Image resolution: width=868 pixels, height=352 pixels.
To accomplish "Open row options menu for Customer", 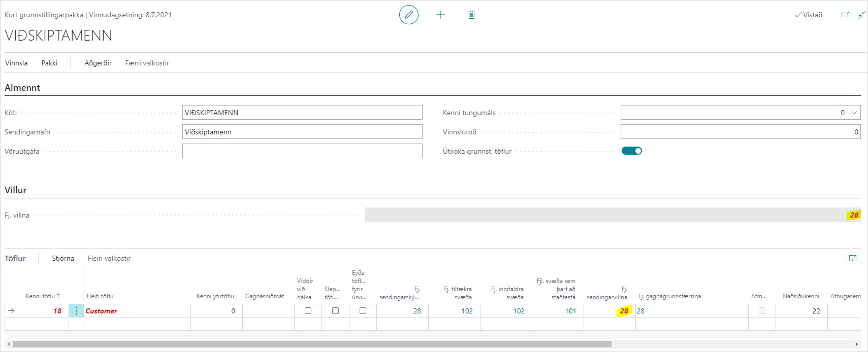I will (x=76, y=311).
